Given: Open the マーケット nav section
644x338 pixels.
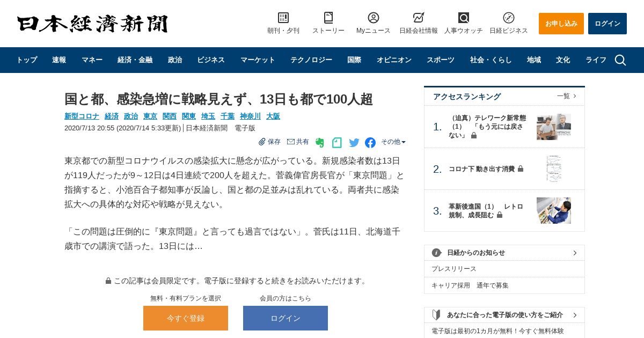Looking at the screenshot, I should [x=258, y=60].
